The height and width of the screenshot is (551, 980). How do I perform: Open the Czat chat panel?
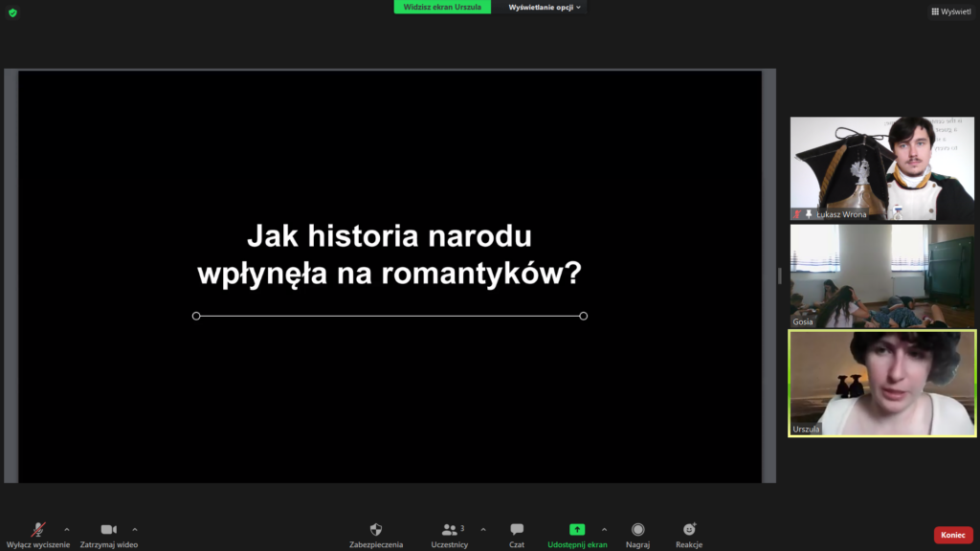(x=517, y=530)
